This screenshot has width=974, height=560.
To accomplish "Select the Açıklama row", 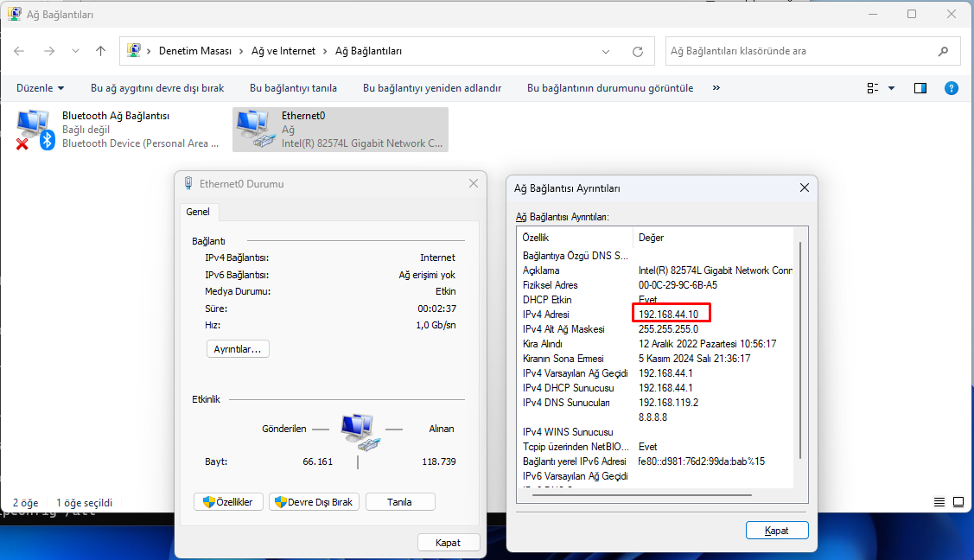I will pyautogui.click(x=655, y=270).
